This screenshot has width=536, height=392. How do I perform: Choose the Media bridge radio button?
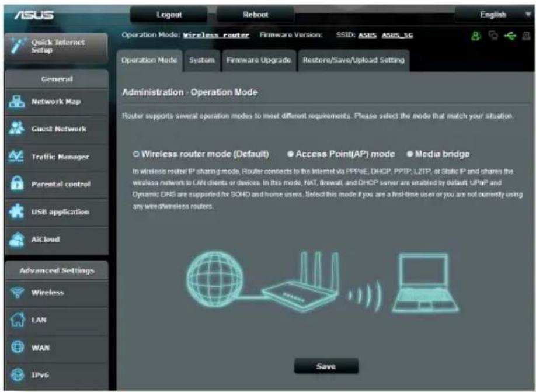coord(409,154)
